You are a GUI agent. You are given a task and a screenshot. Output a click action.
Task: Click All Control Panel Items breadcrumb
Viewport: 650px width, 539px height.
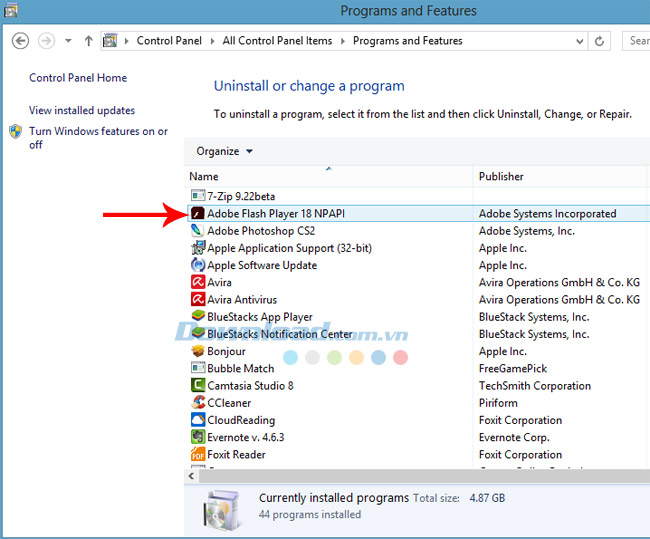click(279, 41)
